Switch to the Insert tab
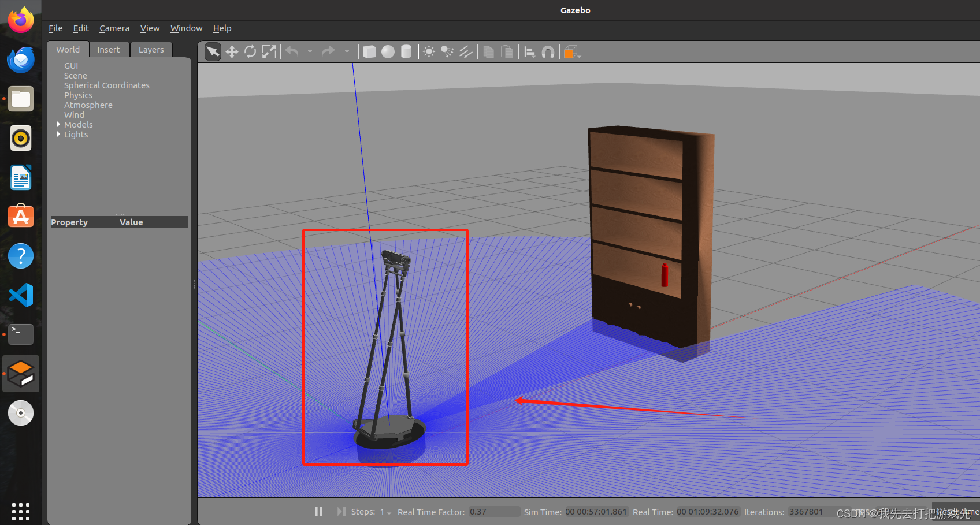Image resolution: width=980 pixels, height=525 pixels. pyautogui.click(x=109, y=50)
